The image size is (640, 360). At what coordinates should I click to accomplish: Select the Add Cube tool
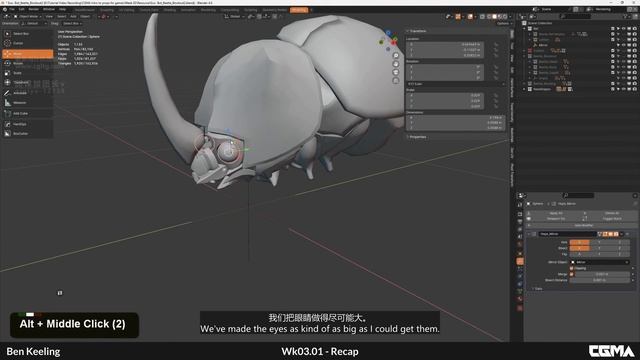coord(27,113)
